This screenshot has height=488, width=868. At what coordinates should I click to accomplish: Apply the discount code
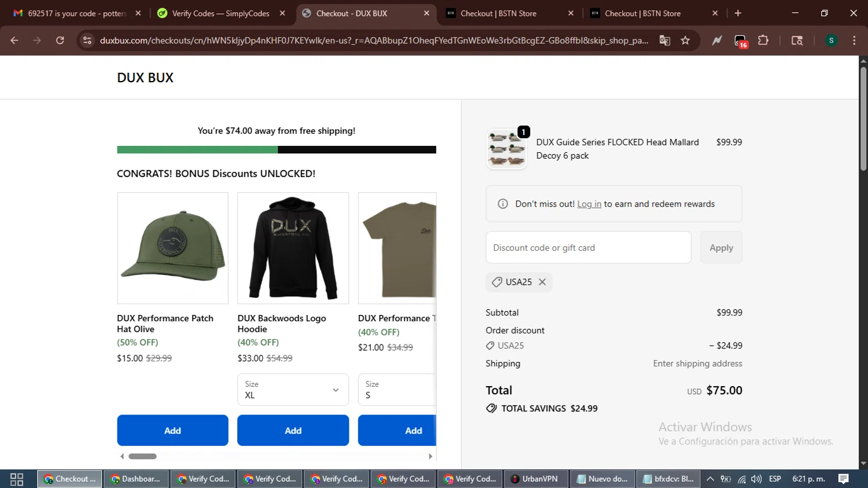pos(721,247)
